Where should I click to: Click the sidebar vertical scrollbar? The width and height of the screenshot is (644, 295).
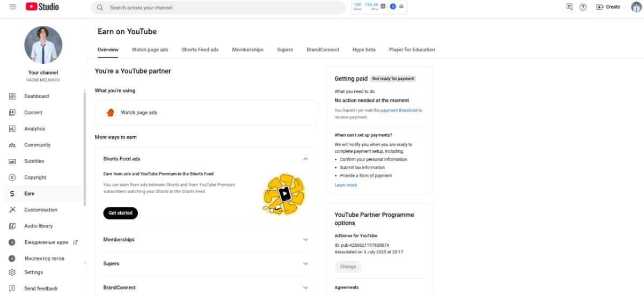point(84,150)
